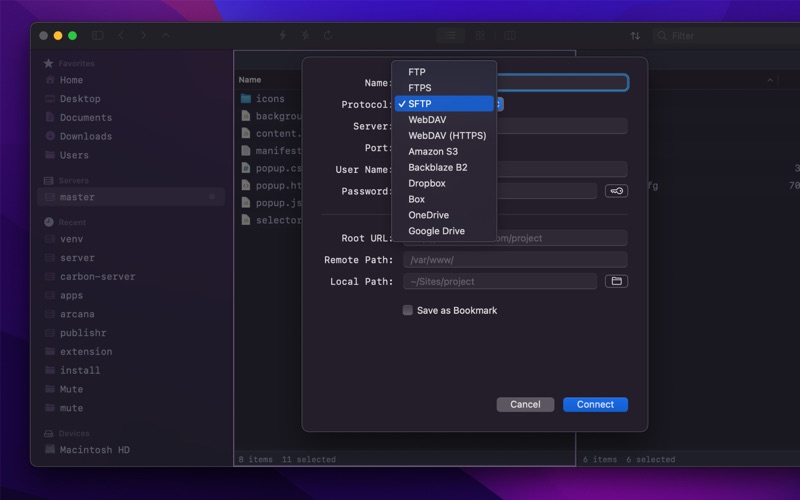
Task: Toggle the sidebar icon in toolbar
Action: [97, 35]
